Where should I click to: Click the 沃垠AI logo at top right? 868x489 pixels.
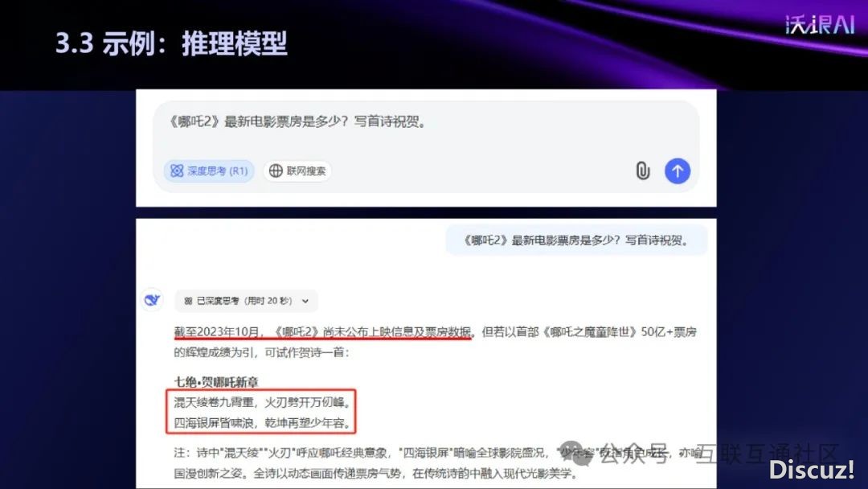click(821, 25)
